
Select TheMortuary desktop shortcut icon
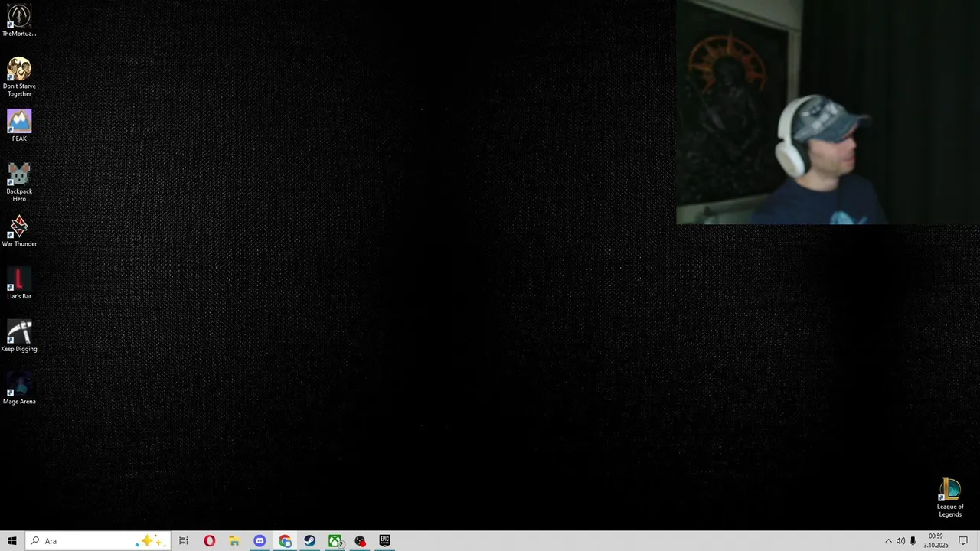(19, 21)
